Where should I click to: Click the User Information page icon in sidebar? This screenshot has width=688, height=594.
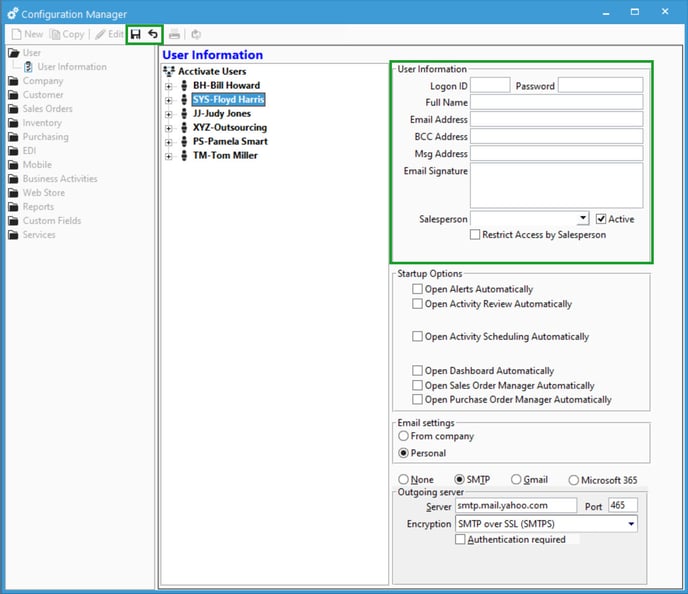coord(28,67)
